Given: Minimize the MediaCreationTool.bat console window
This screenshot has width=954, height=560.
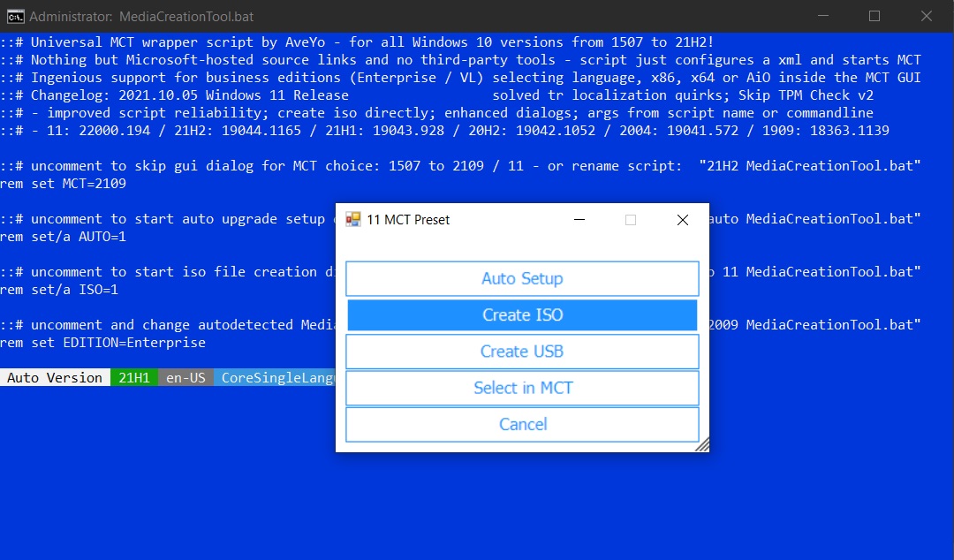Looking at the screenshot, I should tap(823, 17).
